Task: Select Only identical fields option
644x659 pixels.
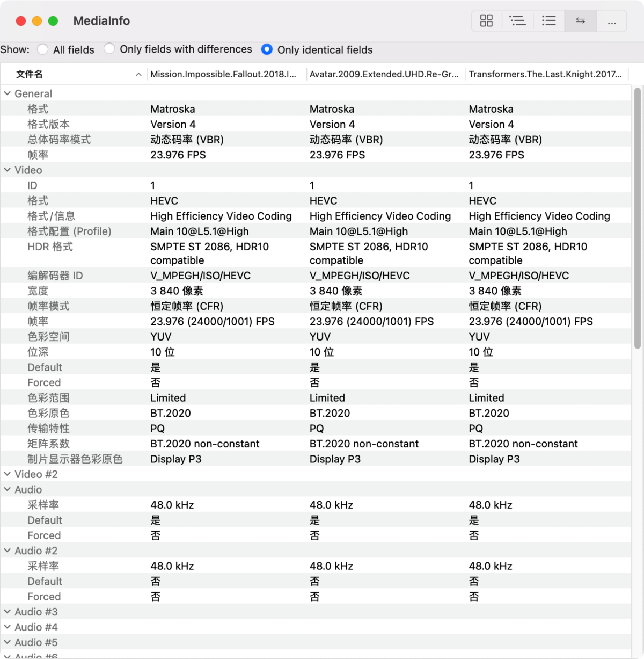Action: click(267, 49)
